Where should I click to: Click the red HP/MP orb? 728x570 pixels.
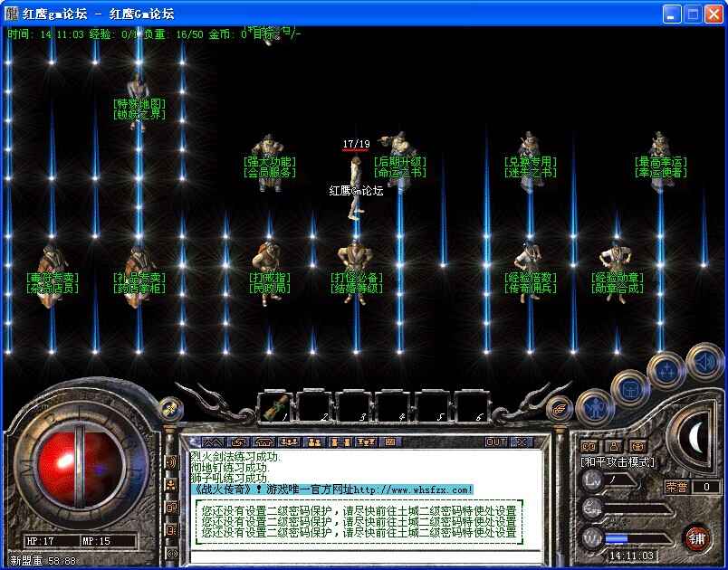(81, 469)
